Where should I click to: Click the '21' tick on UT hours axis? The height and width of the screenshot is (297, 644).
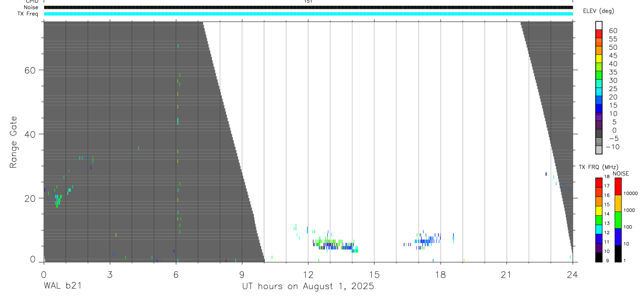pyautogui.click(x=506, y=274)
